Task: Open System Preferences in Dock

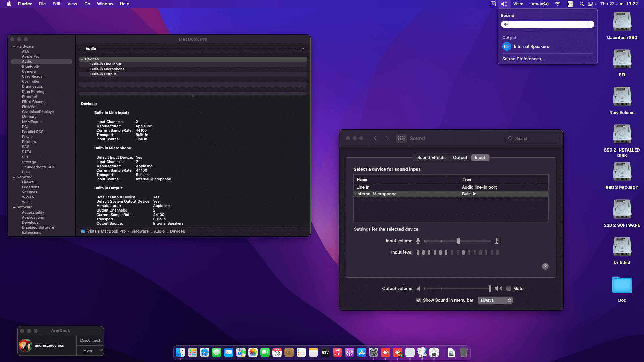Action: [x=374, y=352]
